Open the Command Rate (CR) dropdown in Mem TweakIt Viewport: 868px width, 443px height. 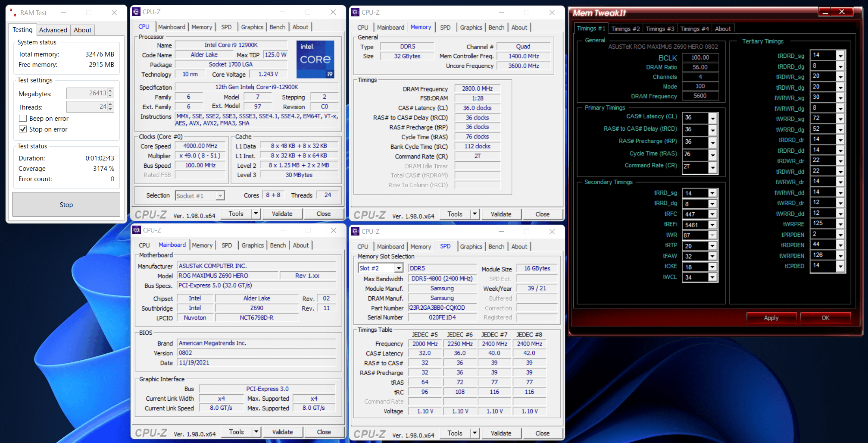click(713, 167)
